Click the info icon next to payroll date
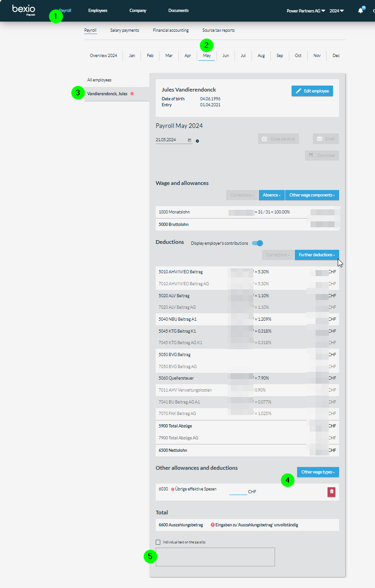This screenshot has height=588, width=375. coord(197,141)
